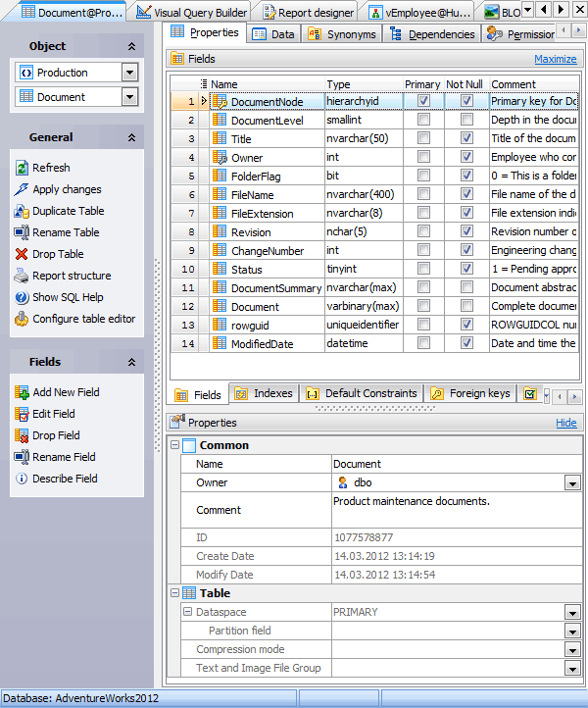
Task: Open the Default Constraints tab
Action: (362, 393)
